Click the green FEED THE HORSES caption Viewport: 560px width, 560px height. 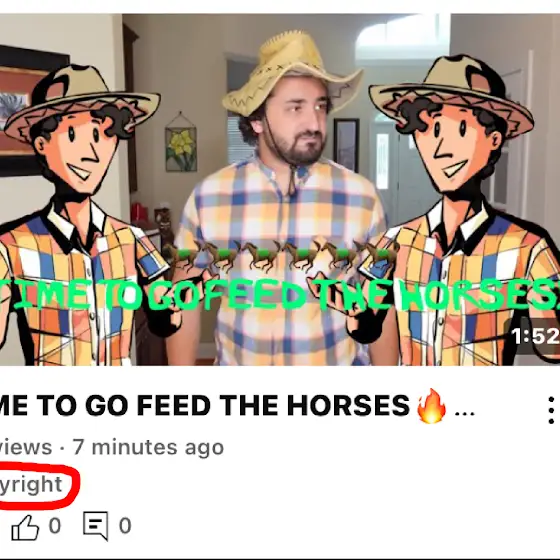(279, 294)
